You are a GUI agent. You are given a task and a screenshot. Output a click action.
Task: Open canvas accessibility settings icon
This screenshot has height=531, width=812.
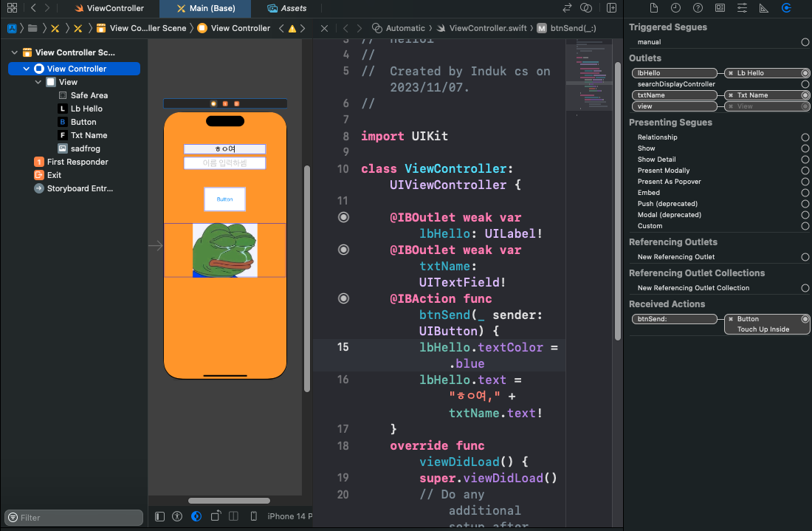tap(177, 516)
